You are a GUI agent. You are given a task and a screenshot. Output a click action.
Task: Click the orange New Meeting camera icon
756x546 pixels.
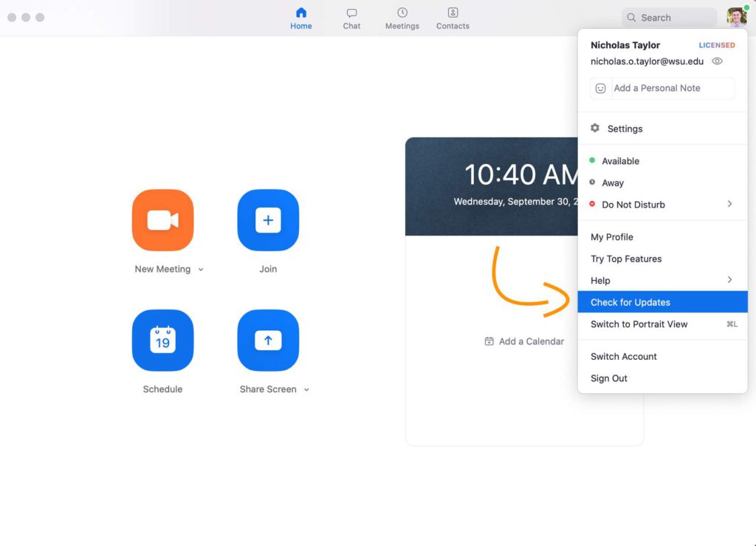click(x=162, y=220)
